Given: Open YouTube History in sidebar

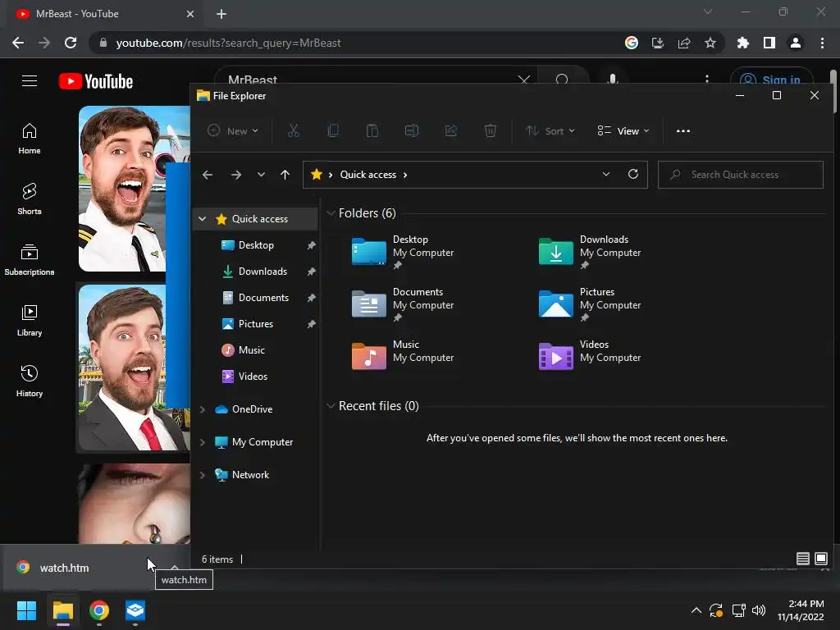Looking at the screenshot, I should 30,381.
